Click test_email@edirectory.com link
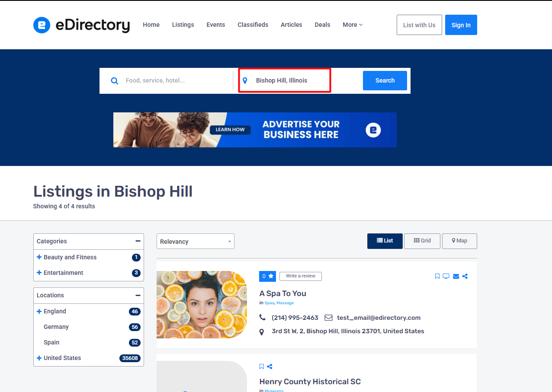 click(379, 318)
